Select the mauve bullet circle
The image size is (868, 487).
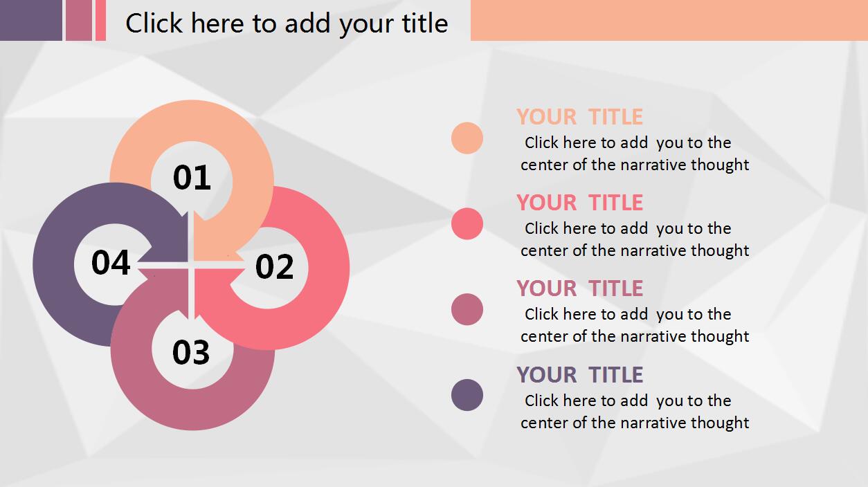467,309
